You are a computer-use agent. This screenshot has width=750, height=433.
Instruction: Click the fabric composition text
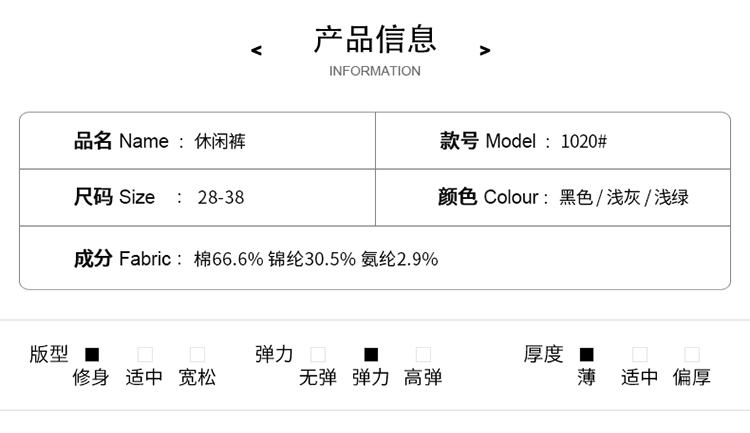tap(316, 259)
